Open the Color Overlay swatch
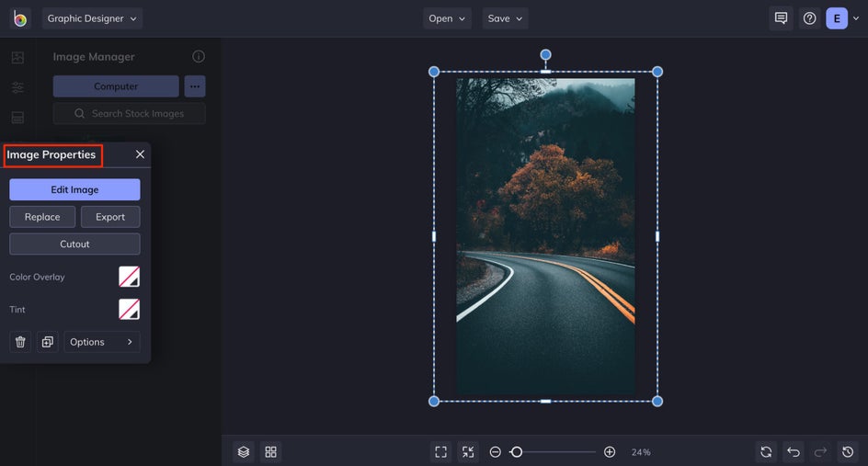Image resolution: width=868 pixels, height=466 pixels. tap(129, 277)
